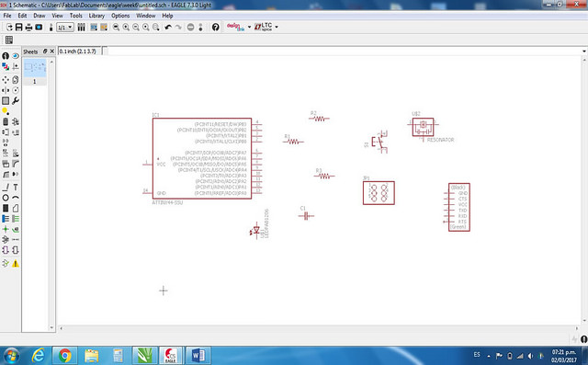Open the Draw menu
588x365 pixels.
click(39, 16)
